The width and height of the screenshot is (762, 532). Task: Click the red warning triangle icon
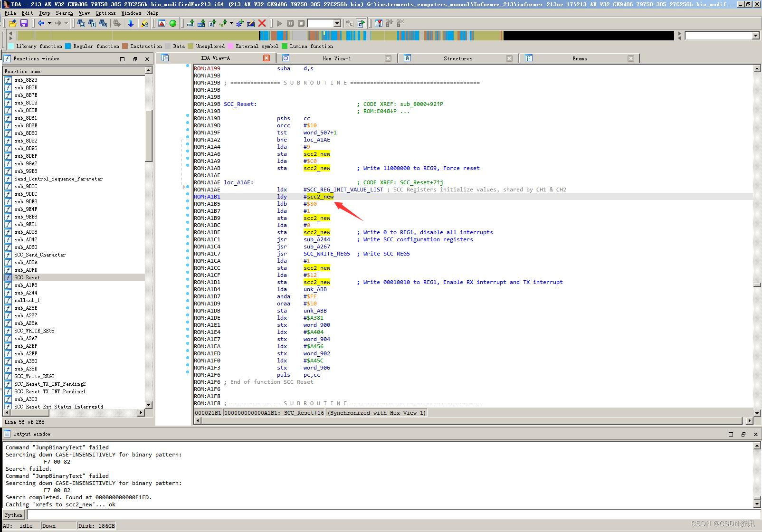[x=162, y=23]
